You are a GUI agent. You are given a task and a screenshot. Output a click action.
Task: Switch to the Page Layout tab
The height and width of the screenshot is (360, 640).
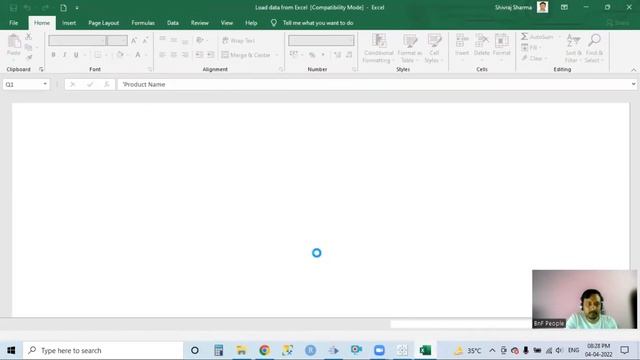(104, 23)
